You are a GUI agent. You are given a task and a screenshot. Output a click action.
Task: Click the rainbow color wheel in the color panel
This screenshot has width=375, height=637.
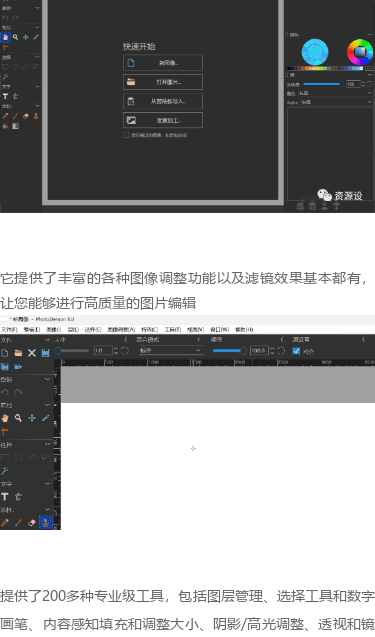(360, 52)
